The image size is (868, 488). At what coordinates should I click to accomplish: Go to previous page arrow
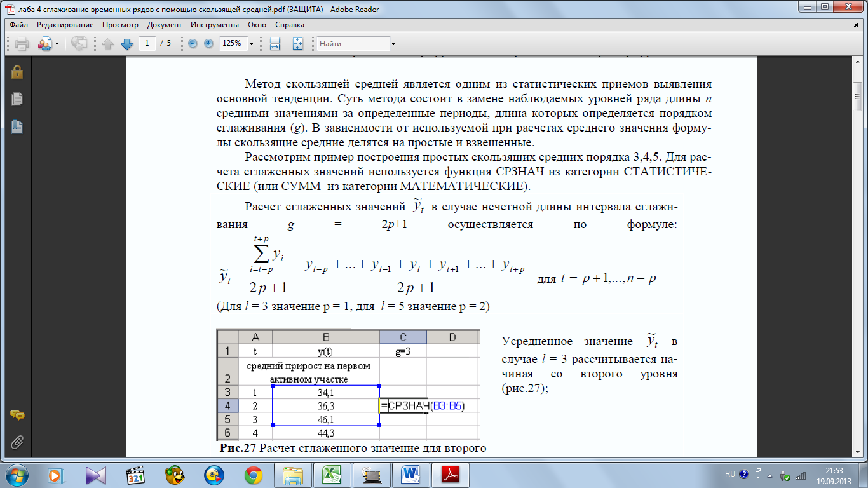point(107,44)
